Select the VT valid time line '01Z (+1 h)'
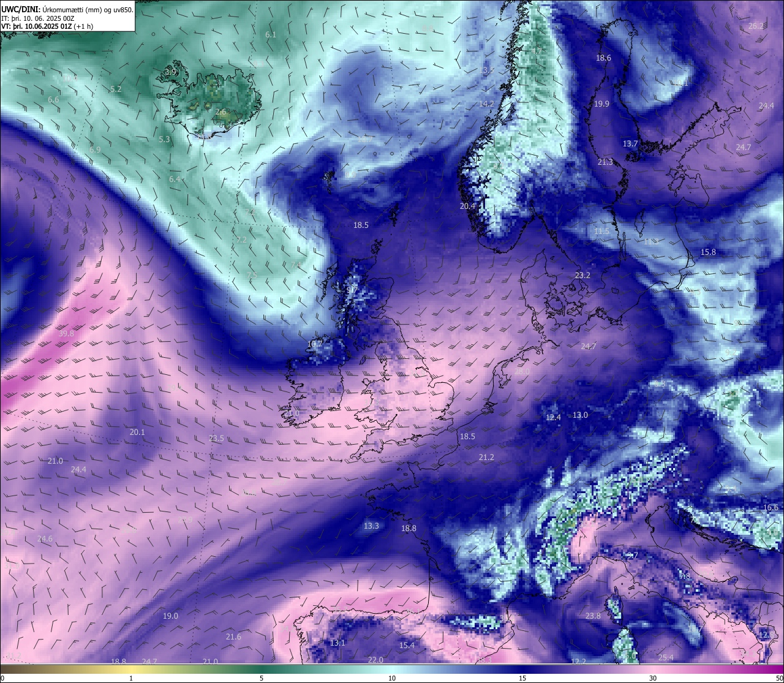 click(47, 26)
